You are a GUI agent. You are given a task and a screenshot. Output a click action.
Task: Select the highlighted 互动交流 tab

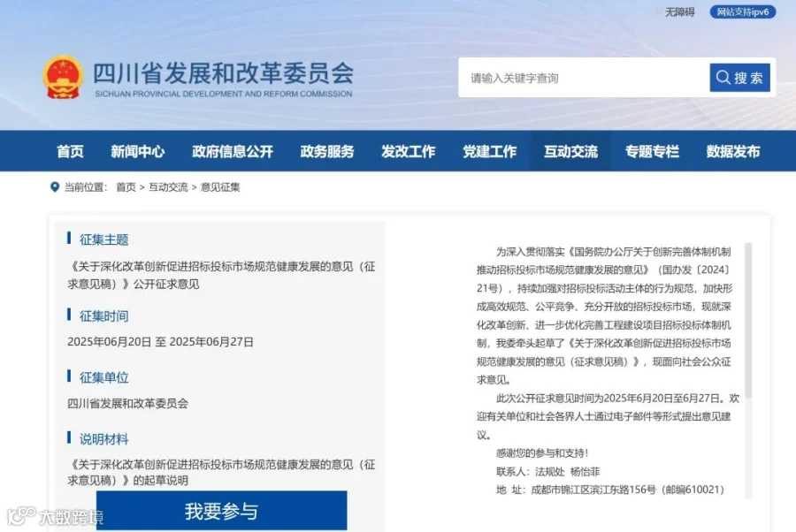coord(570,151)
